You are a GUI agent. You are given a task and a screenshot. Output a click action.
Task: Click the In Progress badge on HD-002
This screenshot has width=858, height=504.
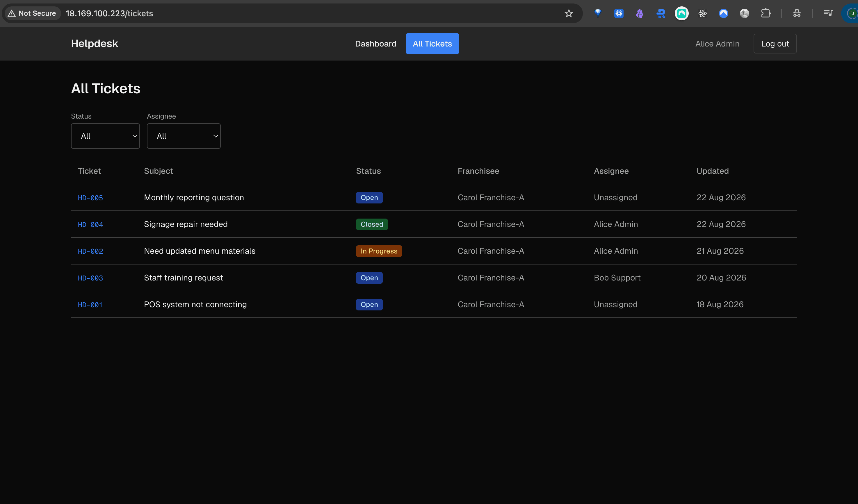pos(379,251)
